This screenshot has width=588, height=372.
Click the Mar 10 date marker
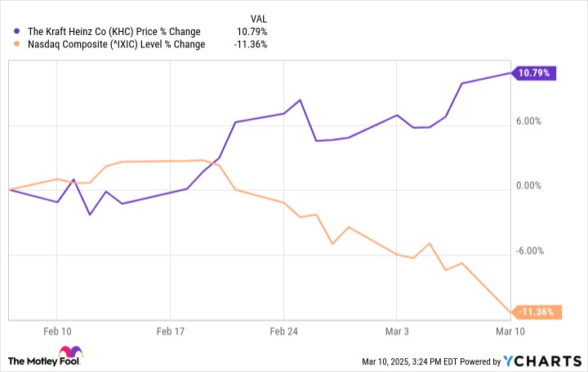(x=510, y=332)
